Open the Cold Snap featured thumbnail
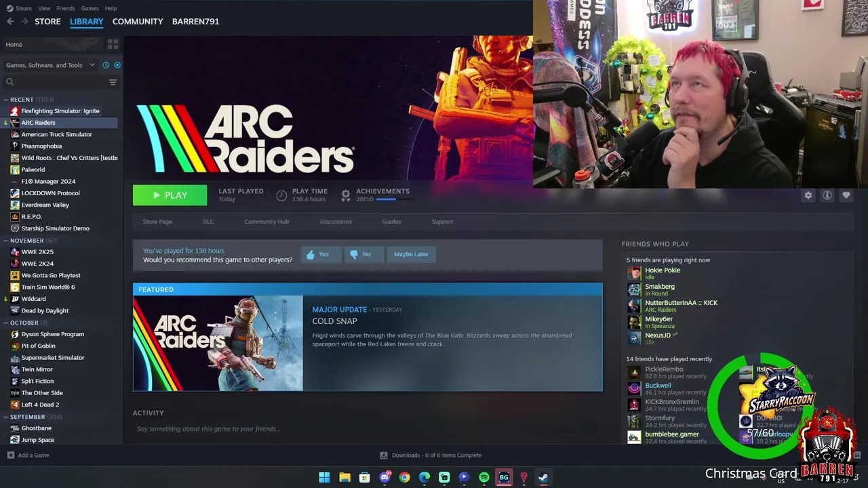Image resolution: width=868 pixels, height=488 pixels. click(218, 344)
